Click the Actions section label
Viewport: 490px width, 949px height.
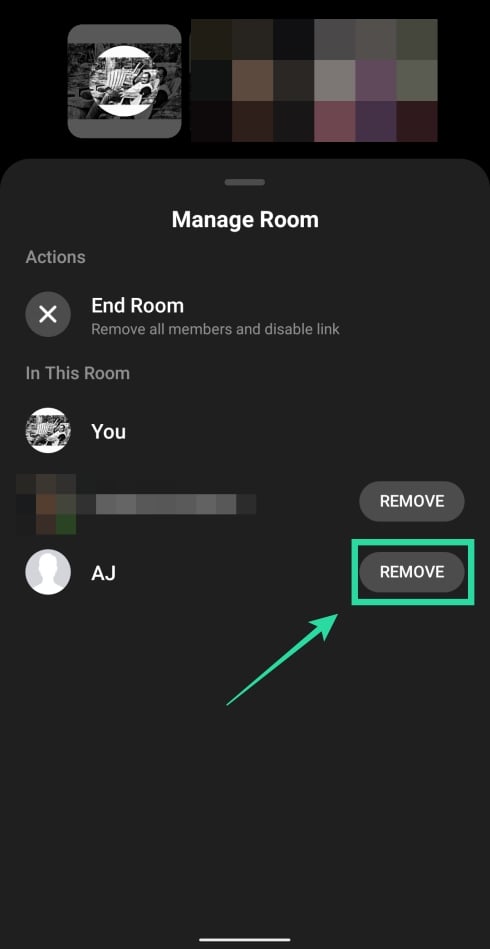click(x=56, y=257)
